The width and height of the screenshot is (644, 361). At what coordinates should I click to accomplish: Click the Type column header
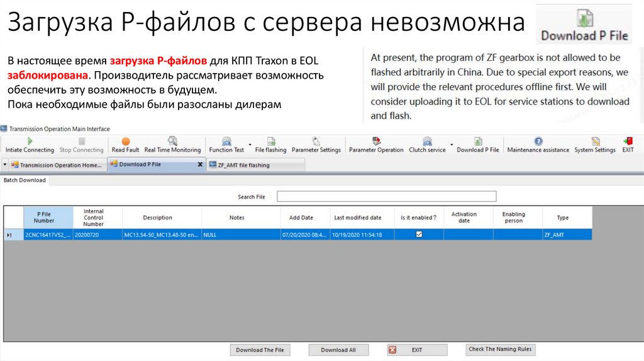[x=567, y=218]
